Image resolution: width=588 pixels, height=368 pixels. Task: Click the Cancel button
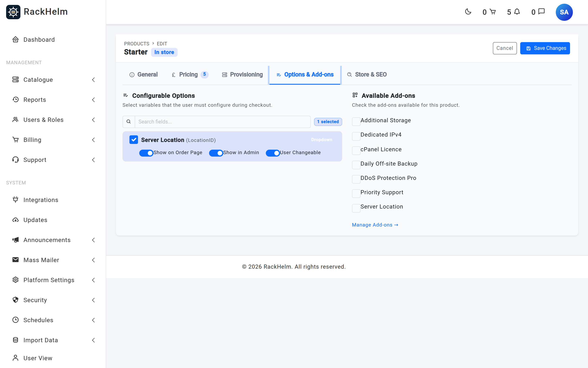505,48
